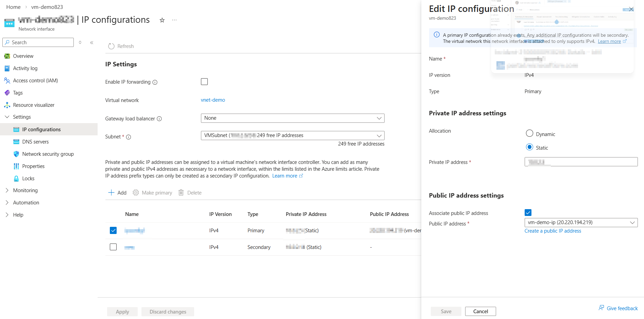This screenshot has height=319, width=644.
Task: Click the sidebar expand/collapse sort arrows
Action: tap(80, 43)
